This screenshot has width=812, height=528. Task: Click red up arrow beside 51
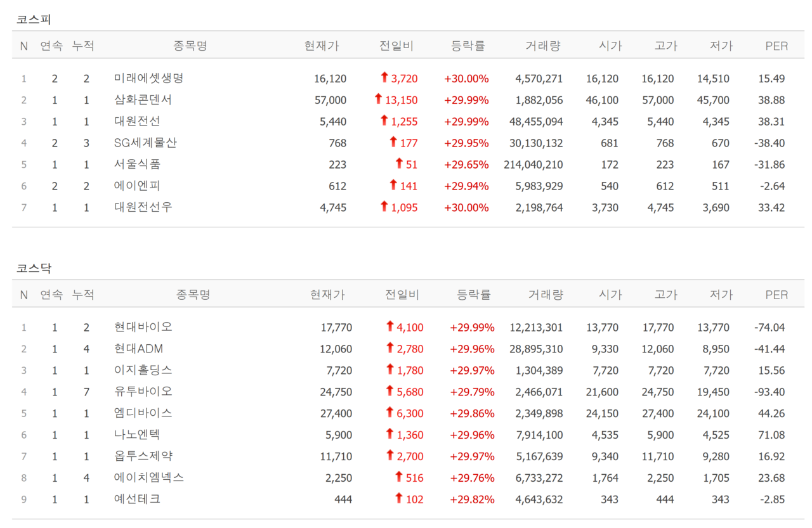click(399, 164)
